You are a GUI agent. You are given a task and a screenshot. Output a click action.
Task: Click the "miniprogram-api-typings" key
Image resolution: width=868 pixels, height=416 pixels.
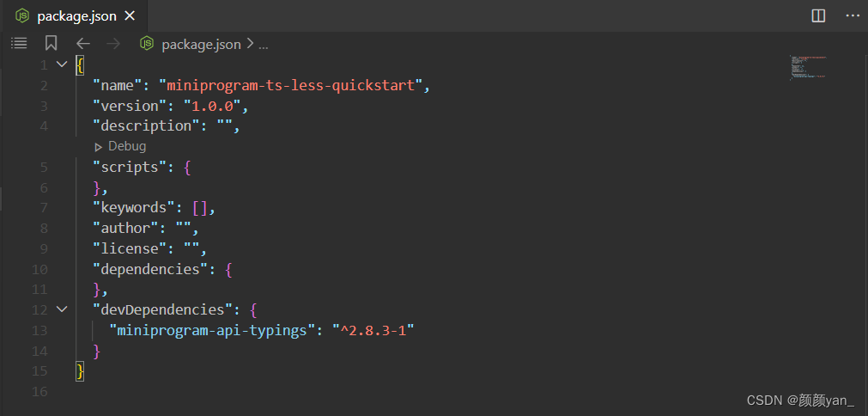(208, 330)
